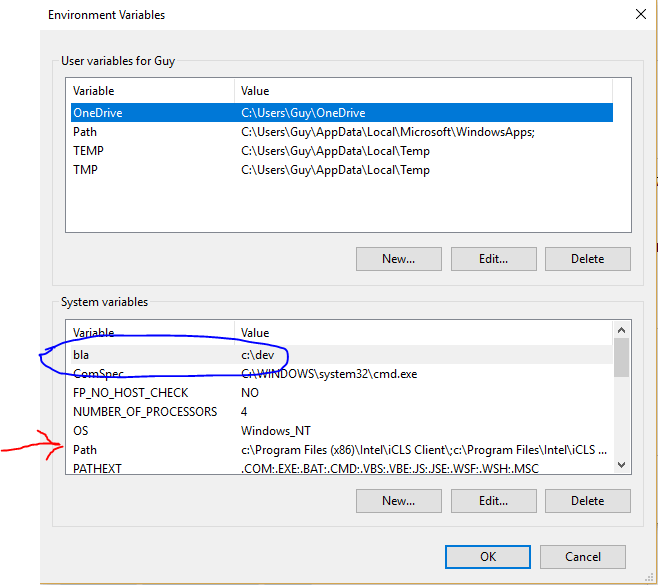Click the Variable column header in System variables
658x585 pixels.
[x=152, y=332]
